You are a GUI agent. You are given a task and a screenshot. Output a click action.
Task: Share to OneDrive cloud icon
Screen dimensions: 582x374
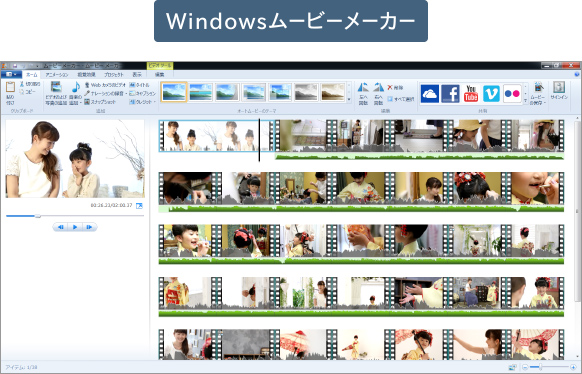click(429, 94)
